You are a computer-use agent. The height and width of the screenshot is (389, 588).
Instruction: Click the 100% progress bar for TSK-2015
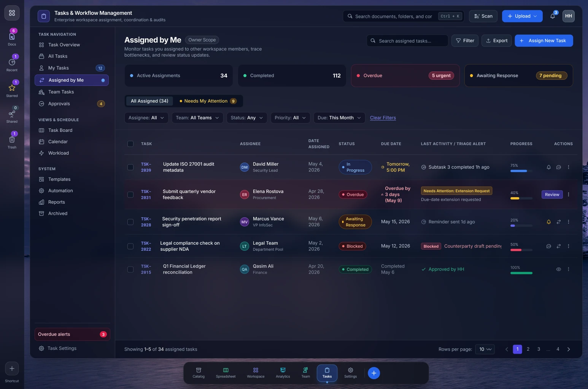[521, 273]
